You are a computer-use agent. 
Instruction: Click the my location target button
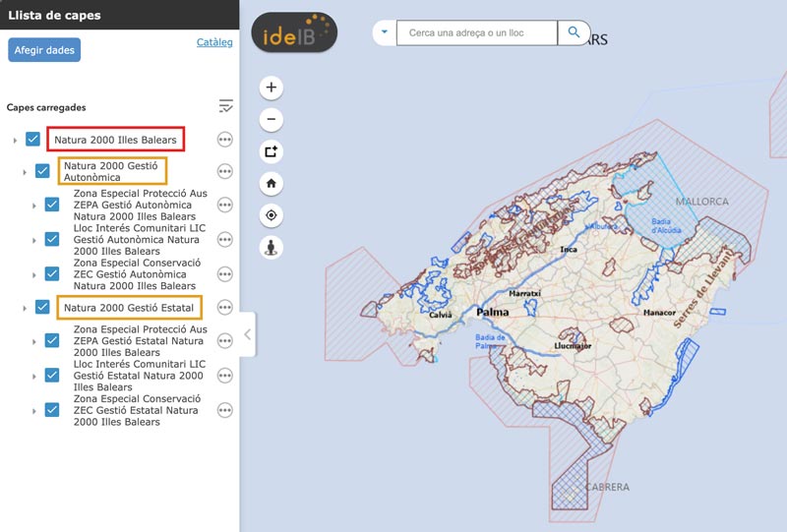[x=272, y=215]
